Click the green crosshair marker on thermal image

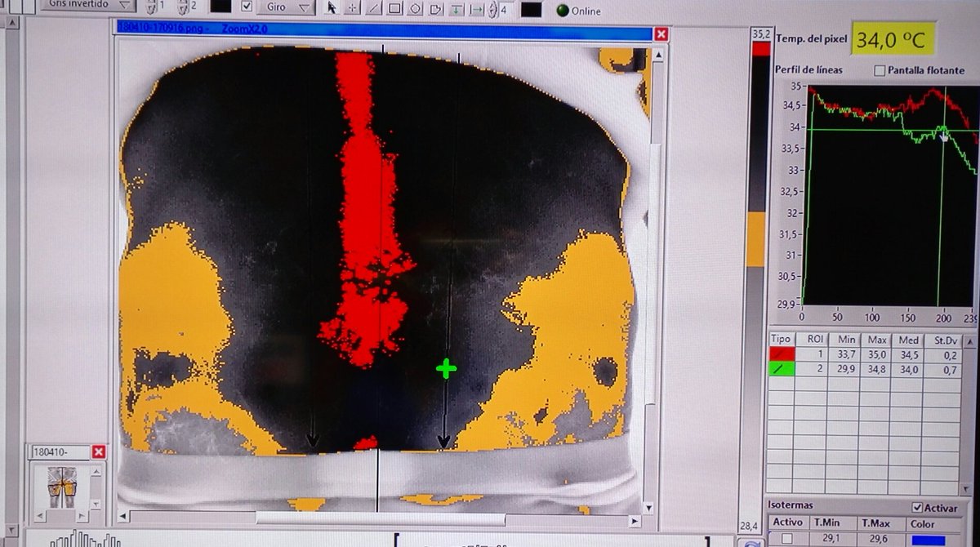tap(446, 369)
